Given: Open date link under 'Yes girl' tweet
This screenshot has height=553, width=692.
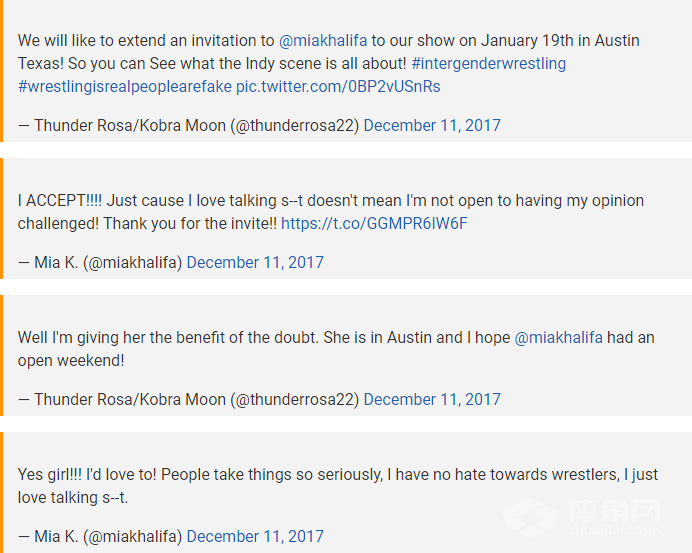Looking at the screenshot, I should pos(255,537).
